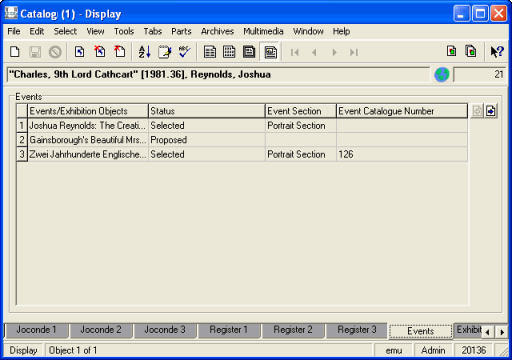The height and width of the screenshot is (360, 512).
Task: Click catalogue number cell 126
Action: [x=402, y=154]
